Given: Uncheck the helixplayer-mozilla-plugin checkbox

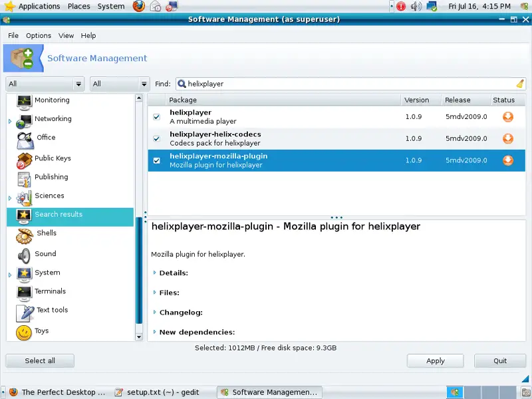Looking at the screenshot, I should coord(156,160).
